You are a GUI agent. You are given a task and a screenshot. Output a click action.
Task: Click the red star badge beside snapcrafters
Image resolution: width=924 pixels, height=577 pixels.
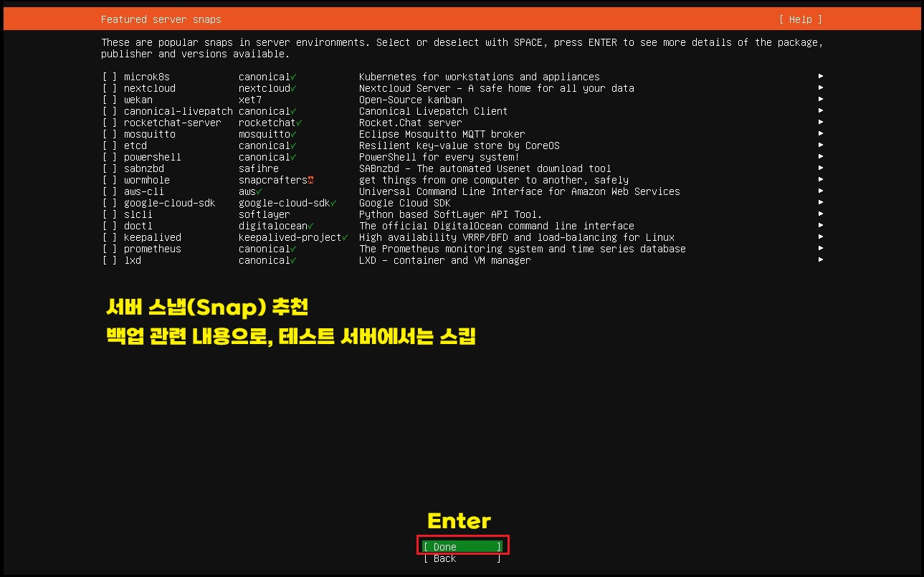pyautogui.click(x=311, y=180)
